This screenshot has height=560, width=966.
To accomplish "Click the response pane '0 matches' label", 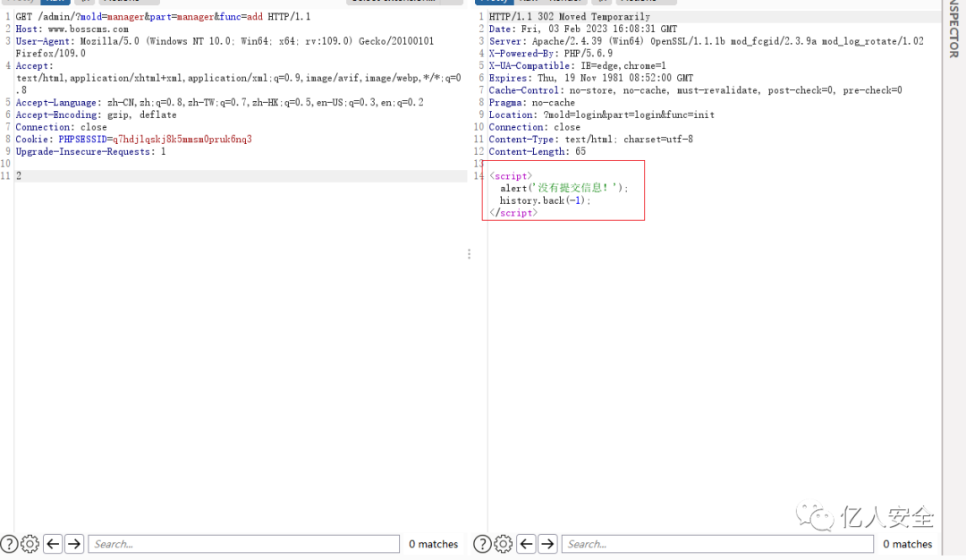I will (x=908, y=545).
